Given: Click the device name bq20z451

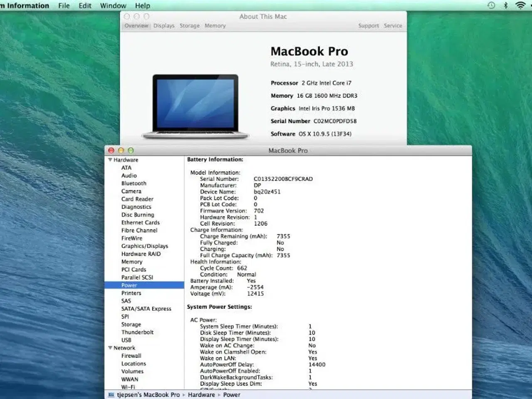Looking at the screenshot, I should [x=267, y=192].
